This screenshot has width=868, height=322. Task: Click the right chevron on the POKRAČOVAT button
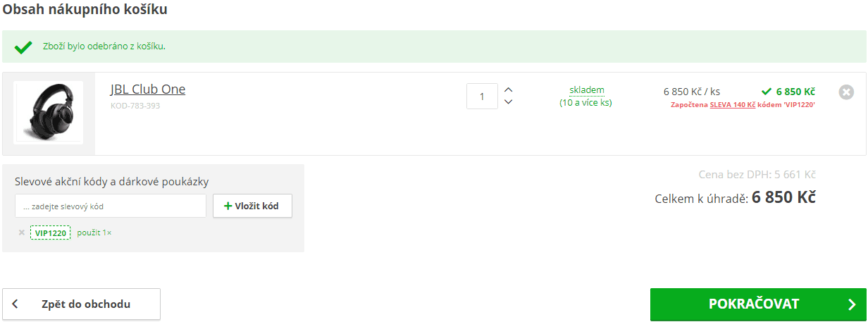[852, 304]
